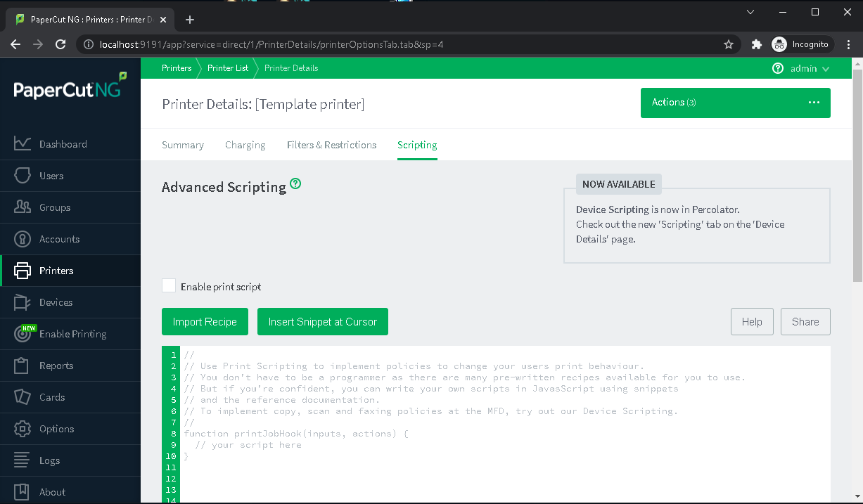Viewport: 863px width, 504px height.
Task: Enable the print script checkbox
Action: tap(169, 286)
